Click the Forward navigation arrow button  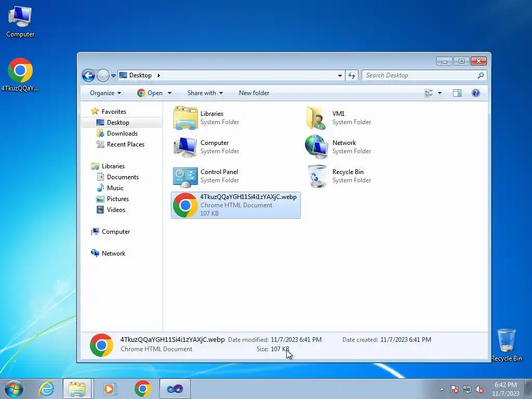point(103,75)
